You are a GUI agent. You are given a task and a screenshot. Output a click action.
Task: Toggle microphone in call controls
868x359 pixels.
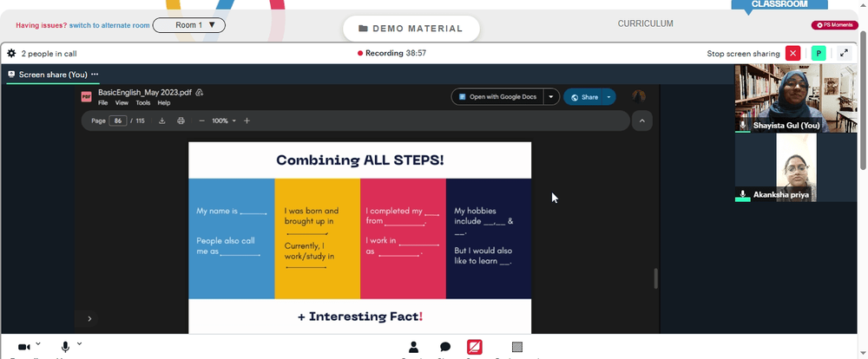(x=65, y=347)
